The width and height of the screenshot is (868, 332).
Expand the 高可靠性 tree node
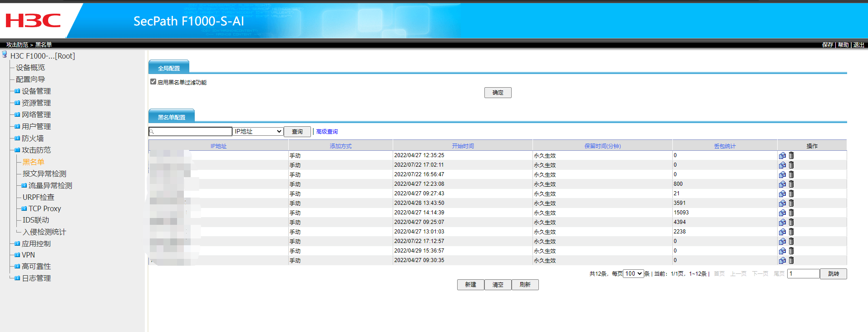coord(17,267)
